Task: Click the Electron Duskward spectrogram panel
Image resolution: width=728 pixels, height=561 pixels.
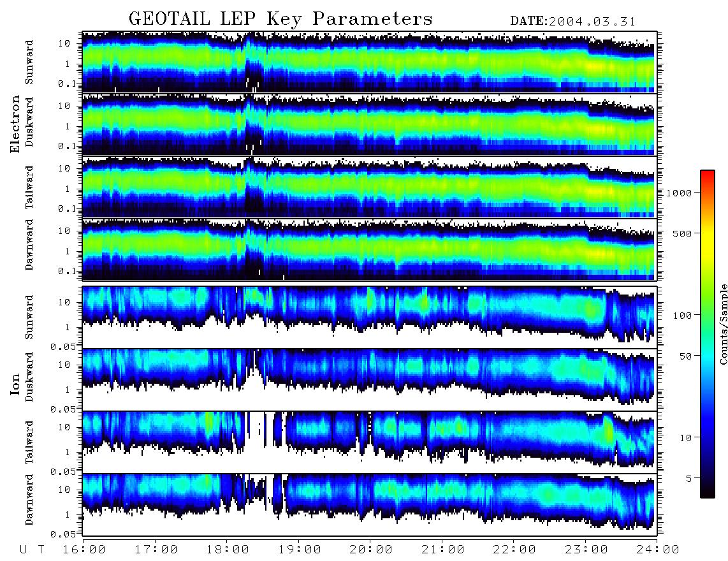Action: [370, 124]
